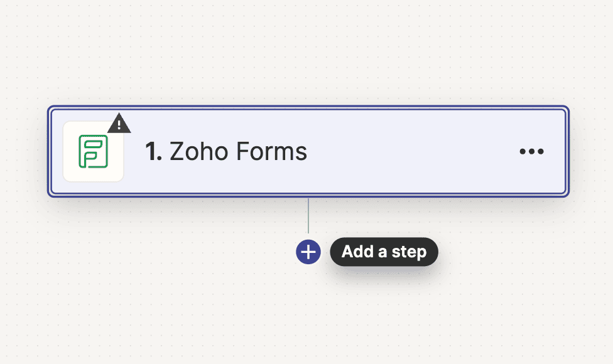Click the blank canvas above the step card
This screenshot has width=613, height=364.
pos(308,50)
